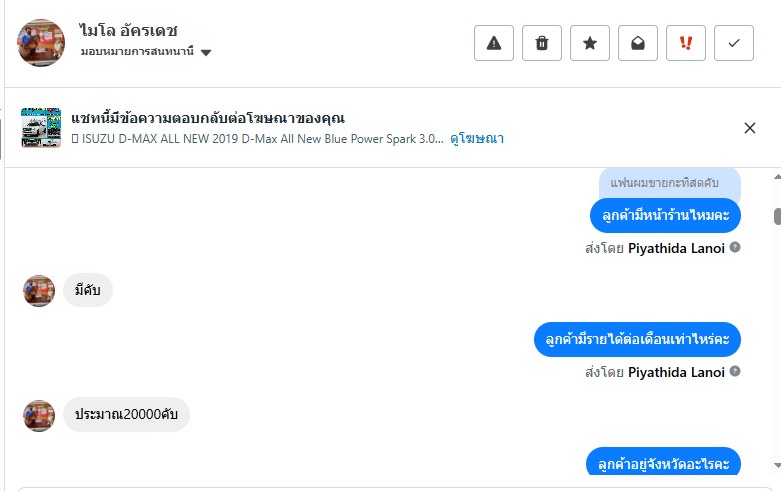Mark conversation done with checkmark icon
Viewport: 781px width, 491px height.
pos(734,43)
